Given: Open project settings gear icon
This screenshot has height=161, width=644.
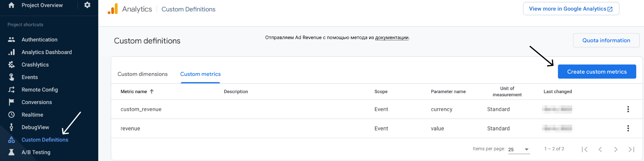Looking at the screenshot, I should pos(87,5).
